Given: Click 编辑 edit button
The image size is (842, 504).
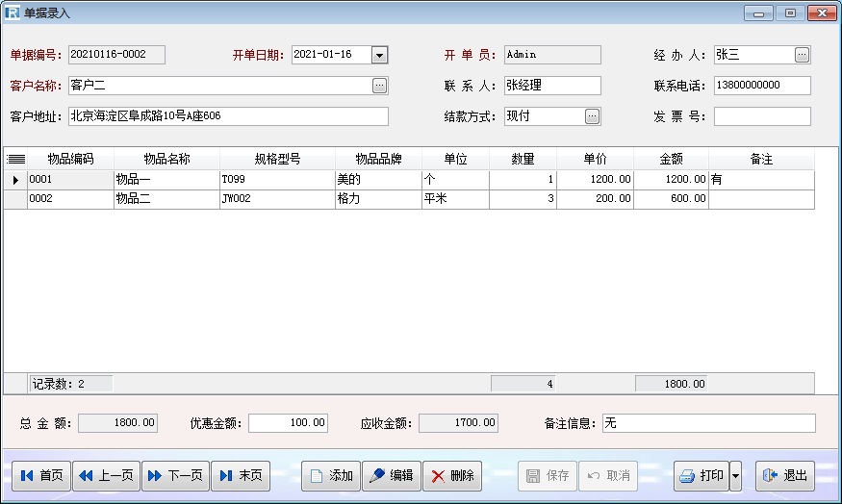Looking at the screenshot, I should pyautogui.click(x=391, y=476).
